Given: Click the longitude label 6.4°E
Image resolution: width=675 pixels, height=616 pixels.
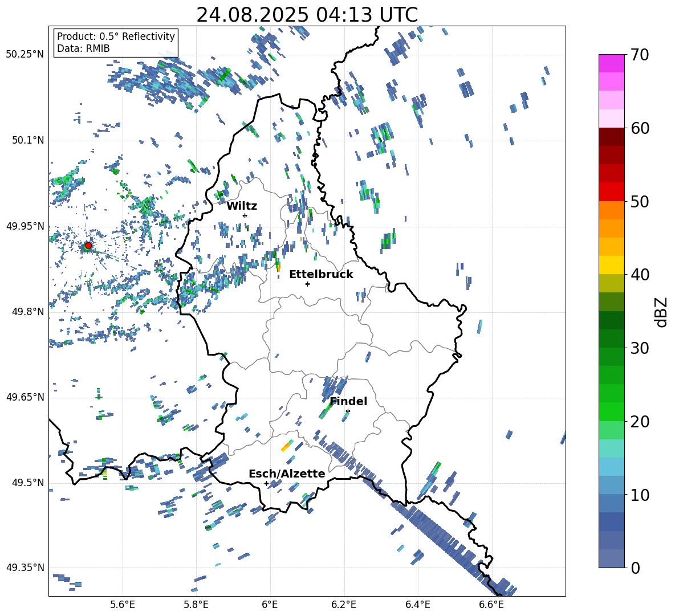Looking at the screenshot, I should pyautogui.click(x=417, y=605).
